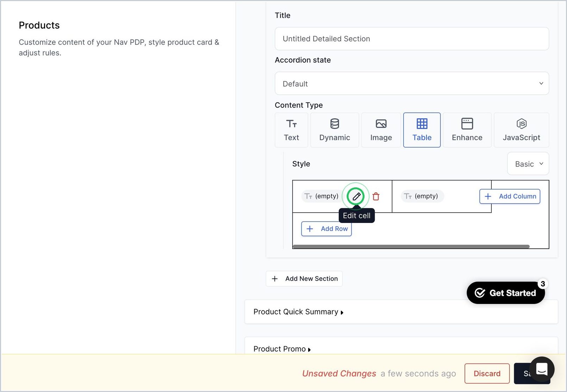
Task: Click the table's horizontal scrollbar
Action: 411,247
